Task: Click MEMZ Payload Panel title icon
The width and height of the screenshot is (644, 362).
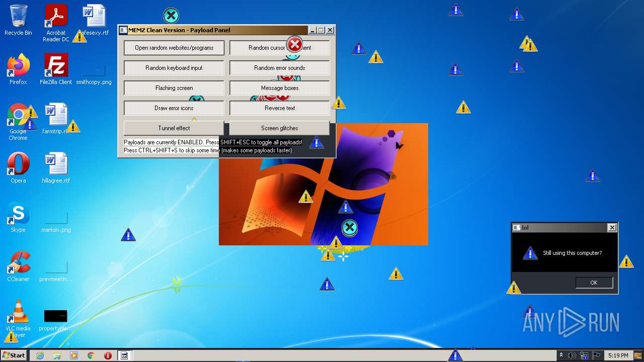Action: pos(123,30)
